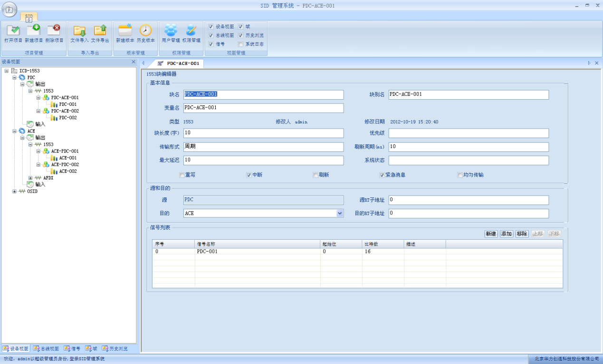
Task: Focus the 源RT子地址 input field
Action: click(x=469, y=200)
